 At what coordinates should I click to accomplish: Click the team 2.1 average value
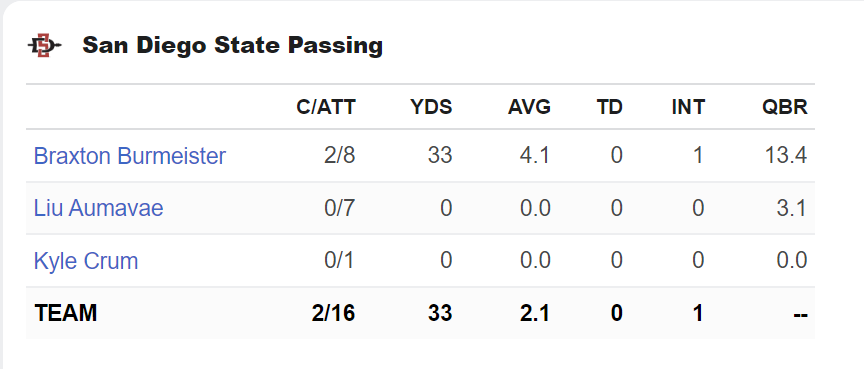click(x=534, y=313)
